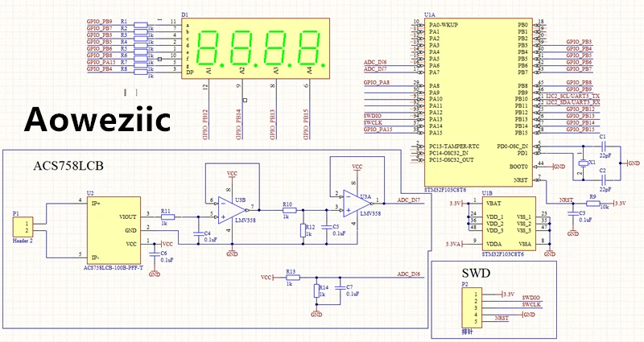Select the NRST label at the P2 header
Image resolution: width=644 pixels, height=342 pixels.
click(502, 318)
